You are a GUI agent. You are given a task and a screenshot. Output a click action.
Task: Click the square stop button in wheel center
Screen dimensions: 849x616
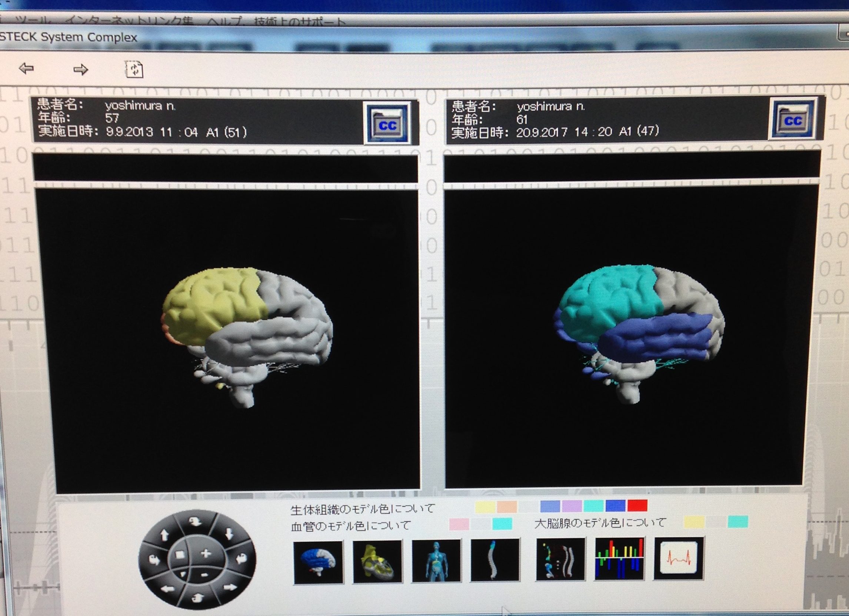(180, 555)
